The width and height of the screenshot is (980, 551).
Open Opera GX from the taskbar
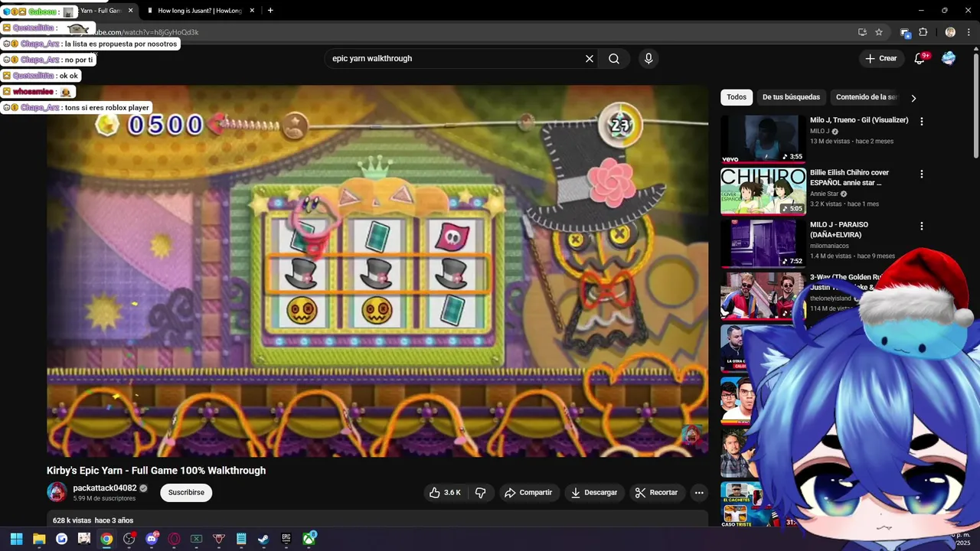click(174, 539)
